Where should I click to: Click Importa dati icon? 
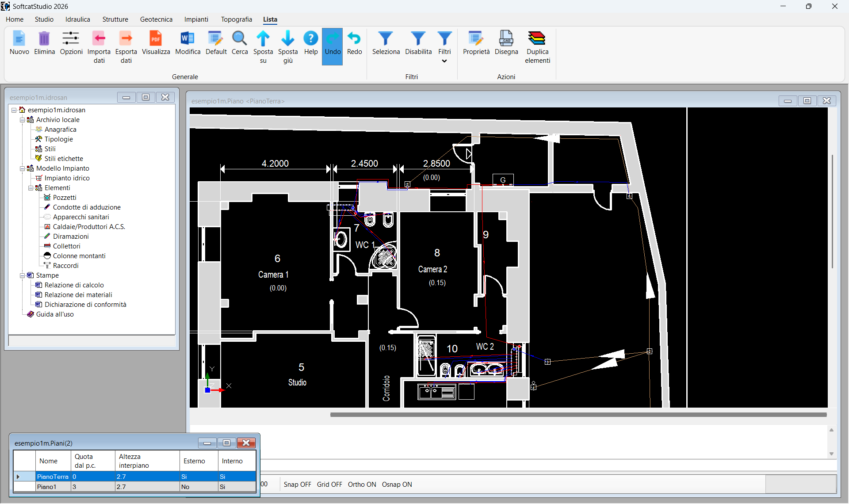point(99,39)
